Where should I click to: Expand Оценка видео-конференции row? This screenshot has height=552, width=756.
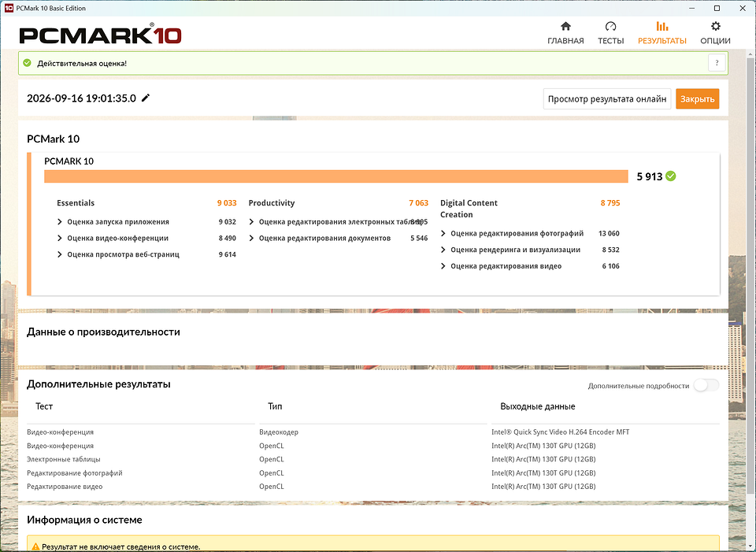59,238
